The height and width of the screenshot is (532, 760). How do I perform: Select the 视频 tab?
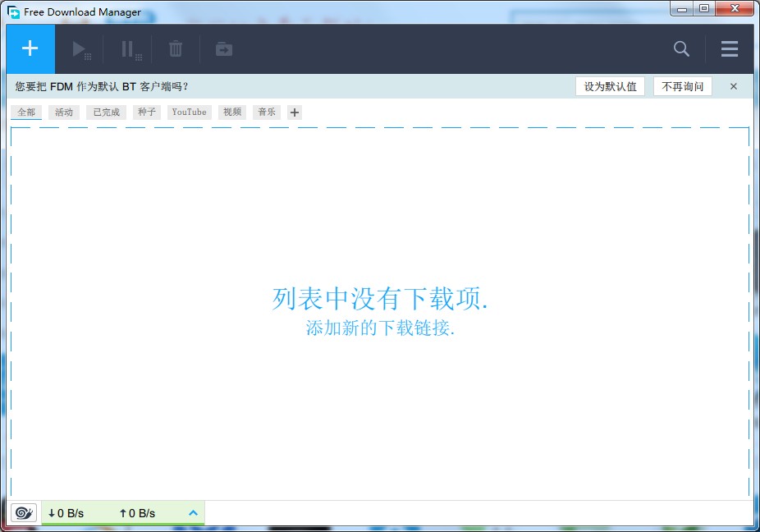[233, 112]
